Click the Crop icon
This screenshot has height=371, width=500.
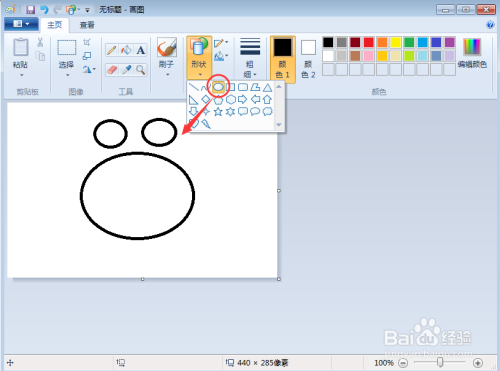87,42
